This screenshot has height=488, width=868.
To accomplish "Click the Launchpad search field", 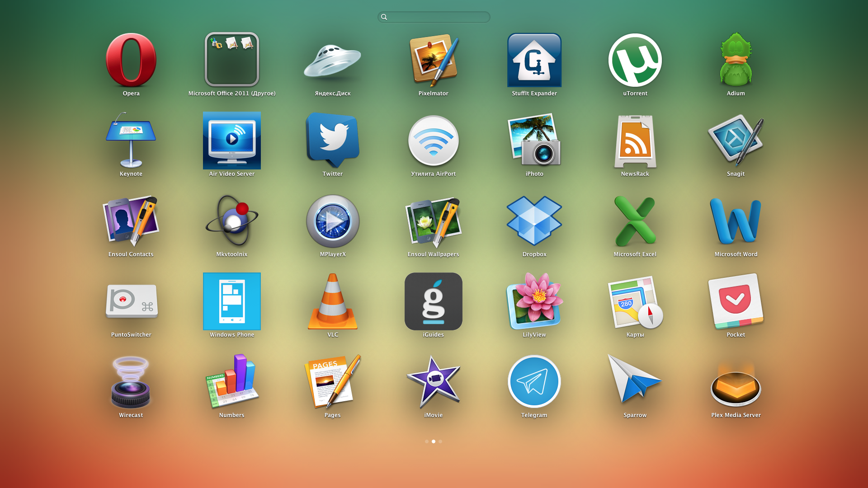I will pyautogui.click(x=434, y=16).
